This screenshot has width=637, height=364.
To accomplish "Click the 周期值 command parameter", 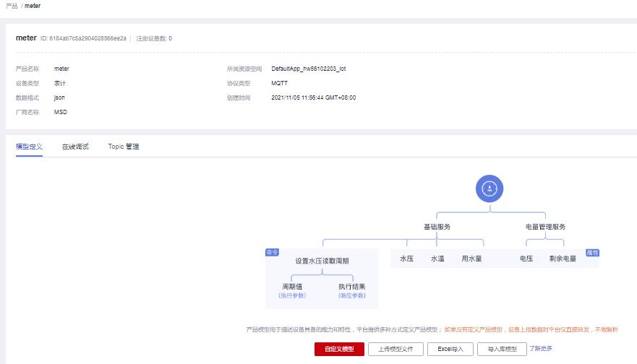I will tap(292, 287).
